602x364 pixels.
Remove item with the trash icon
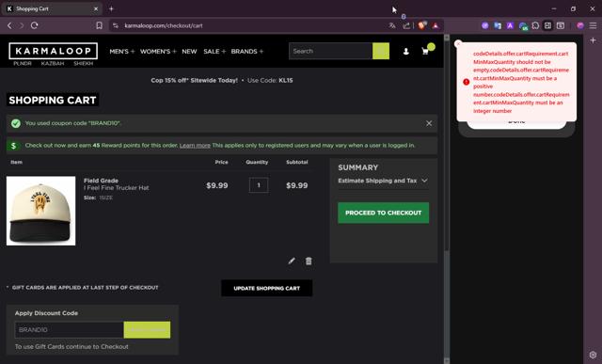coord(309,261)
